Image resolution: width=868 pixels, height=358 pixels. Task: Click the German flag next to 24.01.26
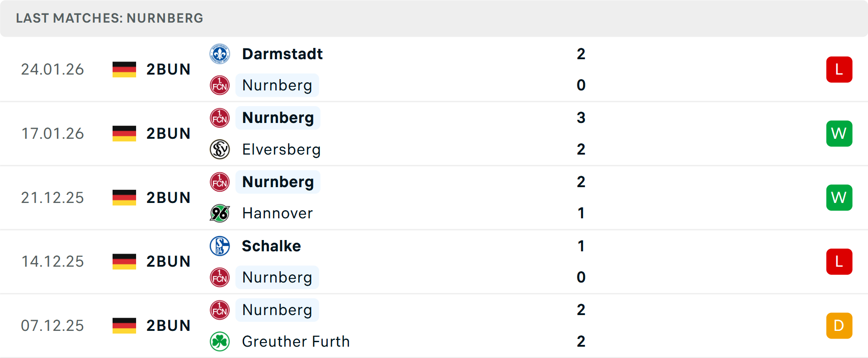click(124, 69)
